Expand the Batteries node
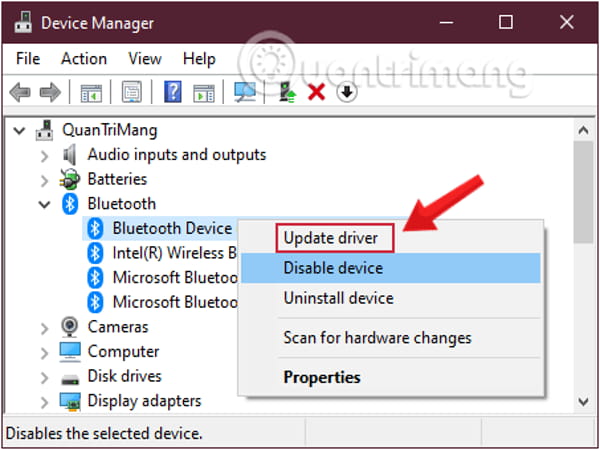Viewport: 600px width, 450px height. (x=44, y=180)
